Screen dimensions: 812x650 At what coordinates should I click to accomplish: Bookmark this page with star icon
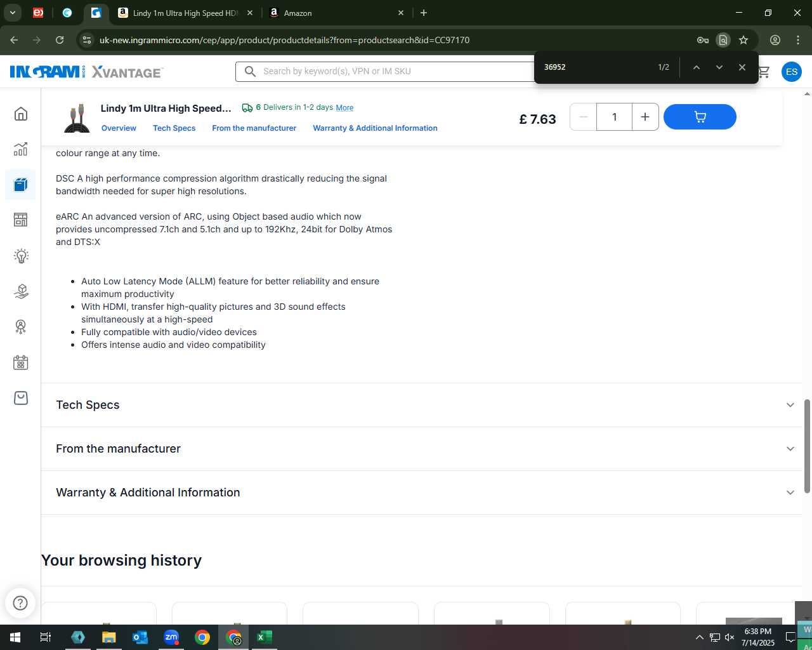click(x=743, y=40)
